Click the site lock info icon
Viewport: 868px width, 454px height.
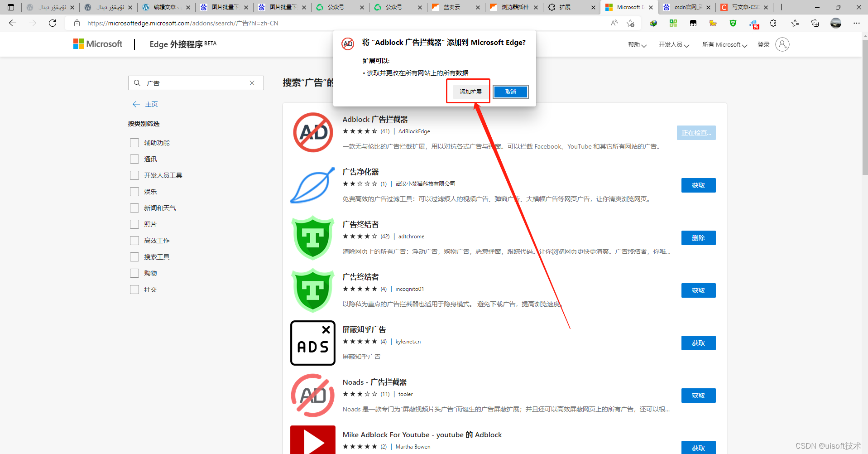click(x=77, y=23)
